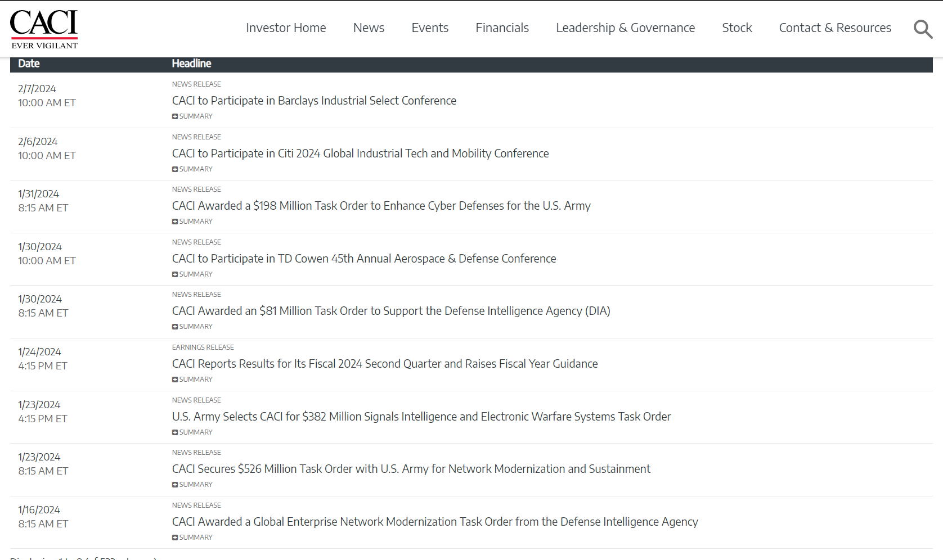
Task: Click the 8:15 AM ET time for 1/31/2024
Action: click(43, 208)
